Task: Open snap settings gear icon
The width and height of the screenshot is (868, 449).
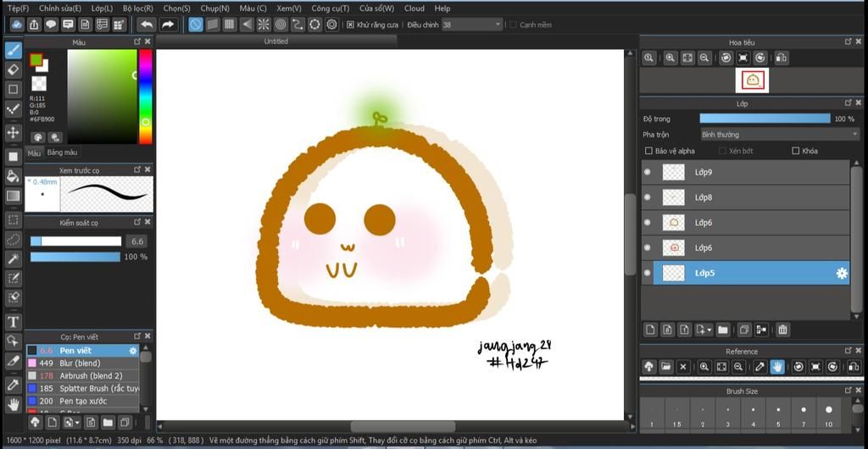Action: point(331,25)
